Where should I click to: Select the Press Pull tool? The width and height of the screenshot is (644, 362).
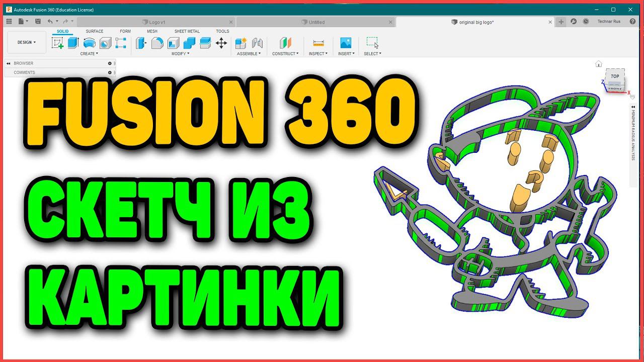click(141, 43)
